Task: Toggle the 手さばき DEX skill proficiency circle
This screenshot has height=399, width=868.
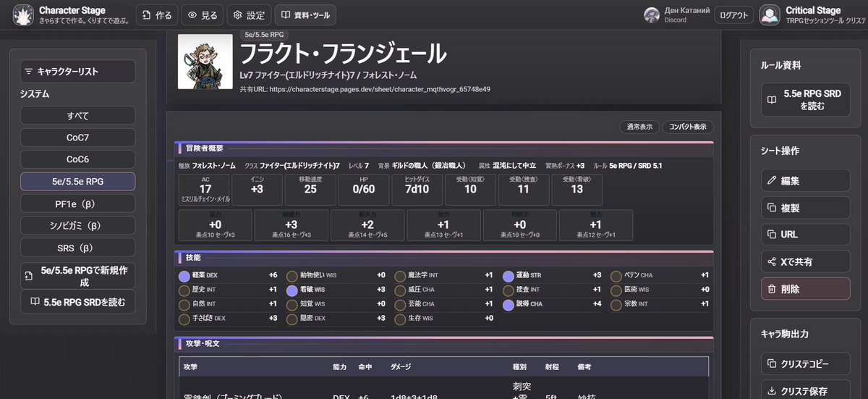Action: (184, 318)
